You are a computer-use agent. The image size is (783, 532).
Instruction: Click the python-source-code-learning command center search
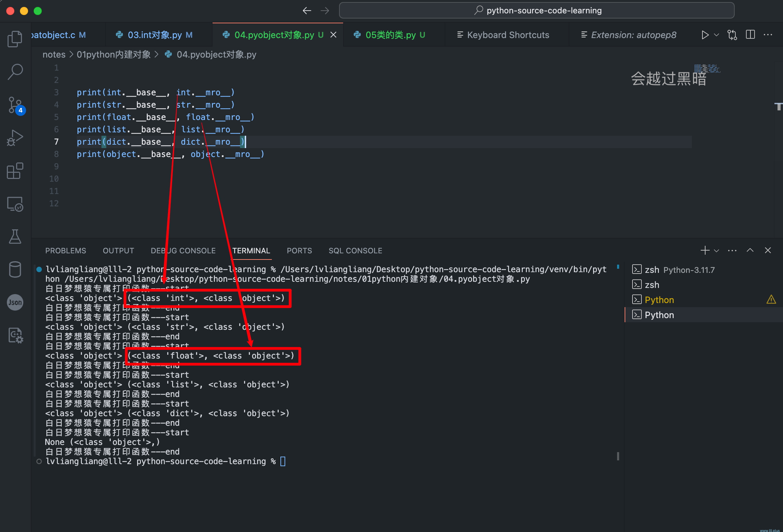click(x=537, y=11)
